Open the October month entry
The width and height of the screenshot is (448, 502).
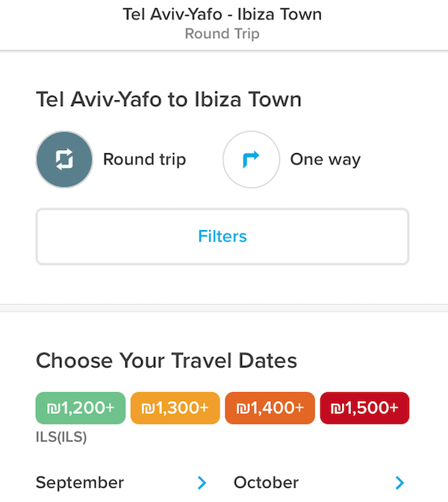pyautogui.click(x=320, y=483)
